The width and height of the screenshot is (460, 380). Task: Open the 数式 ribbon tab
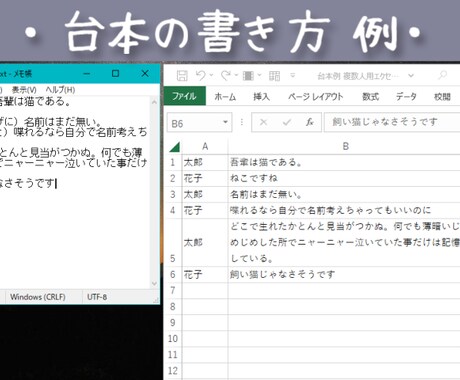click(x=371, y=97)
